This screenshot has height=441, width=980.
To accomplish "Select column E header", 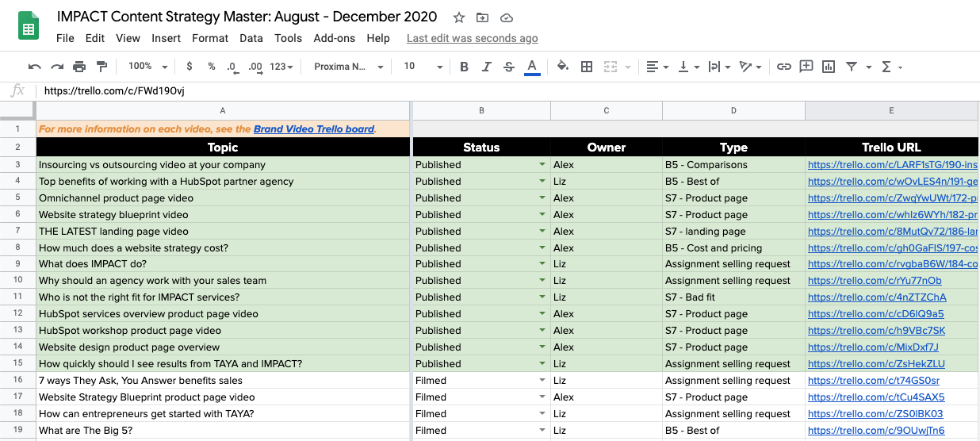I will pos(891,110).
